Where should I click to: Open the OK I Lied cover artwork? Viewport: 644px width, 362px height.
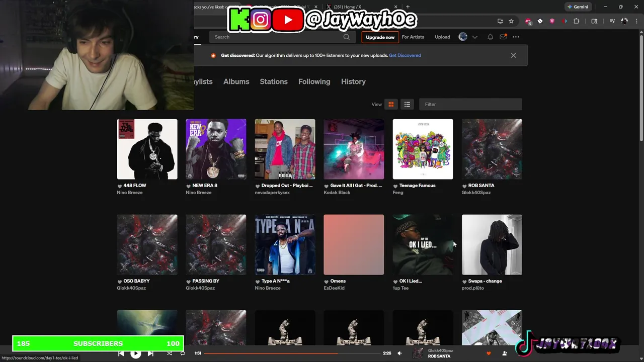[x=423, y=245]
